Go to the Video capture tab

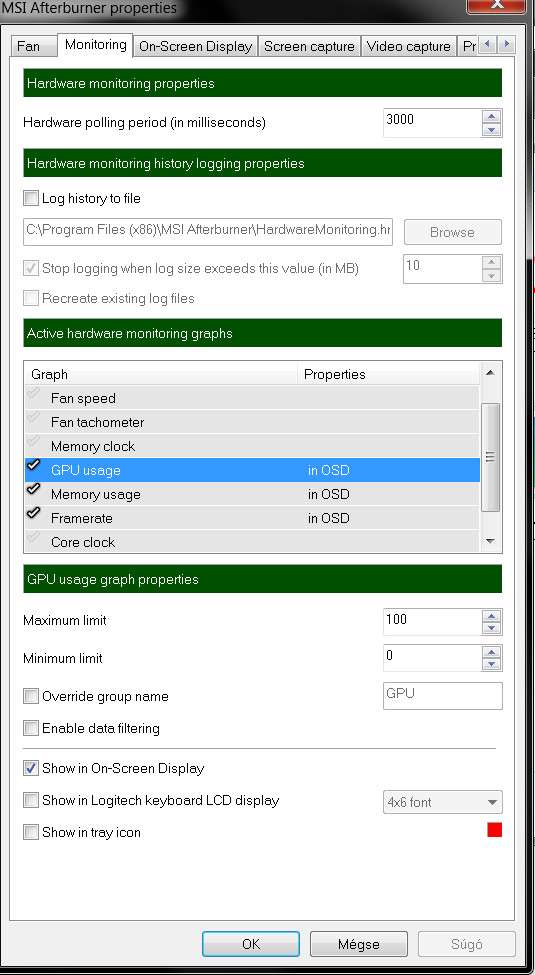tap(409, 47)
